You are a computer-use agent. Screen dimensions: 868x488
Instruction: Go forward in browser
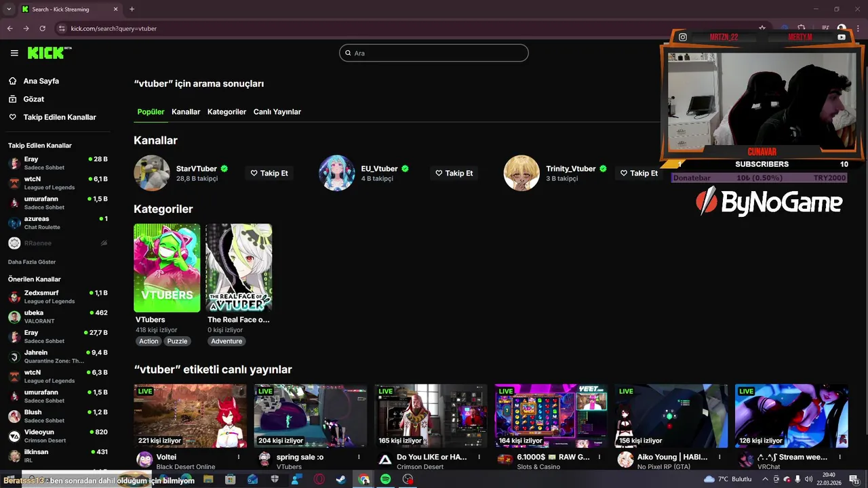(26, 28)
